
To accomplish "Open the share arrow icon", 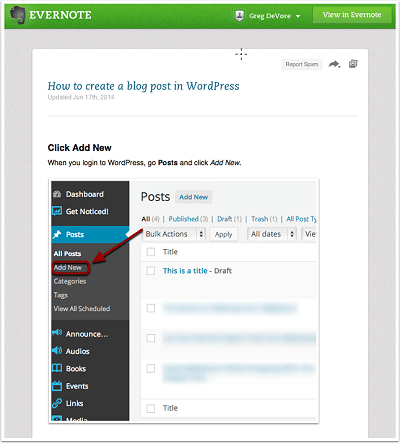I will [334, 64].
